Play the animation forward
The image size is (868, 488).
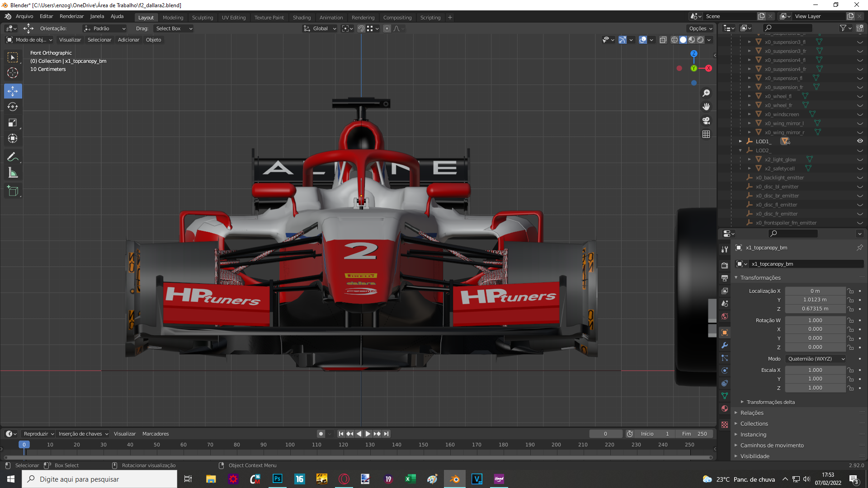click(368, 434)
